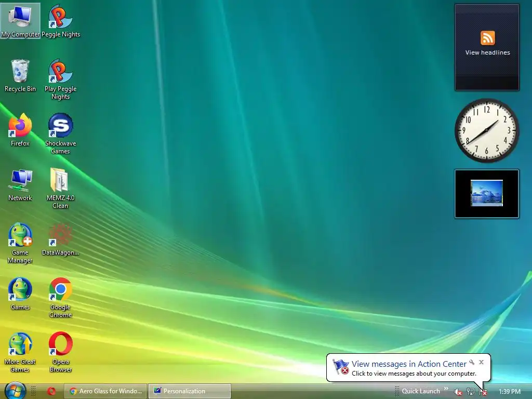Click the 1:39 PM taskbar clock
Viewport: 532px width, 399px height.
(x=510, y=392)
